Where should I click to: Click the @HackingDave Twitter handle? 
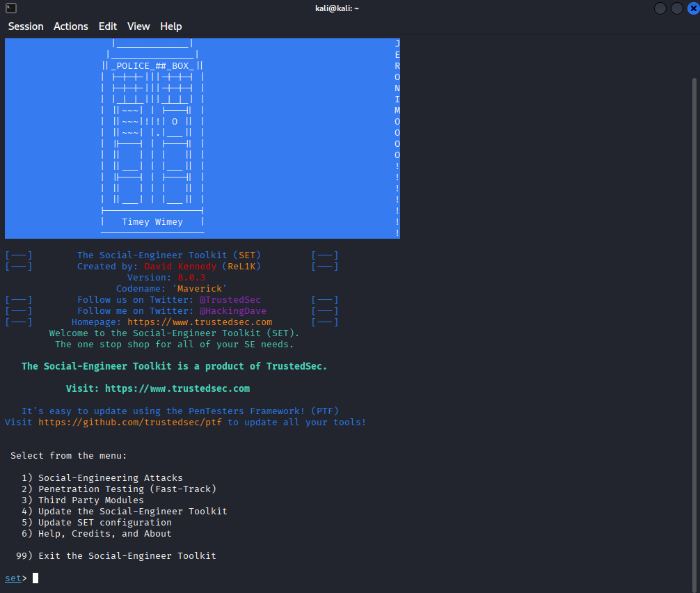tap(232, 311)
